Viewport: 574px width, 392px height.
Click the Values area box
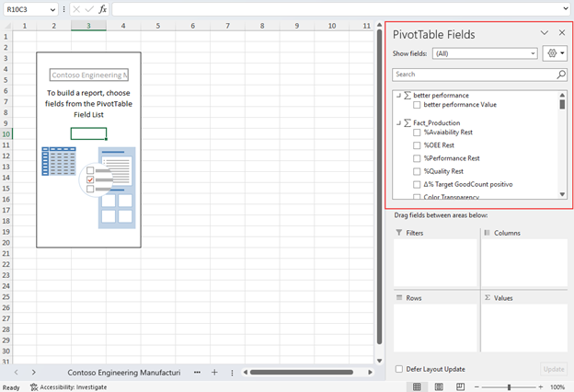pyautogui.click(x=524, y=328)
